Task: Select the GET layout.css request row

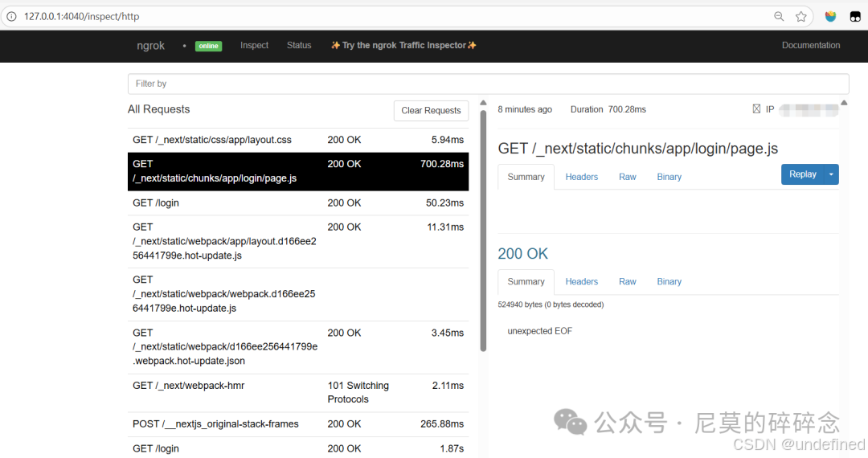Action: click(298, 140)
